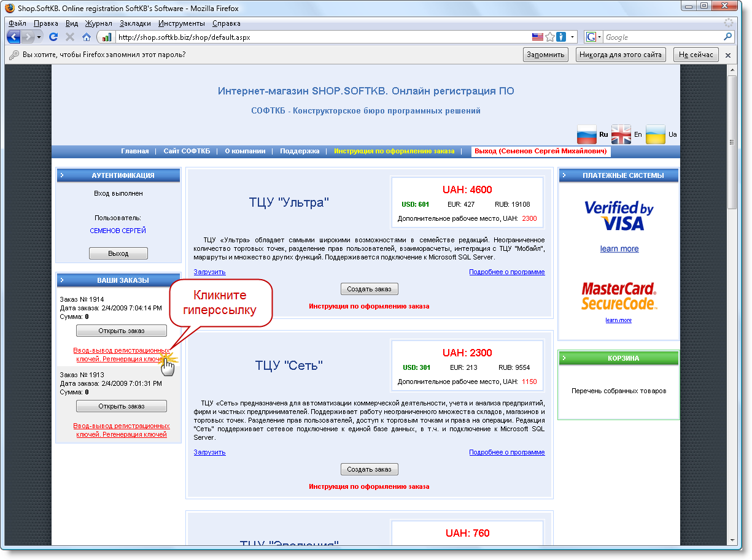Click the Firefox icon in the title bar

pos(10,9)
